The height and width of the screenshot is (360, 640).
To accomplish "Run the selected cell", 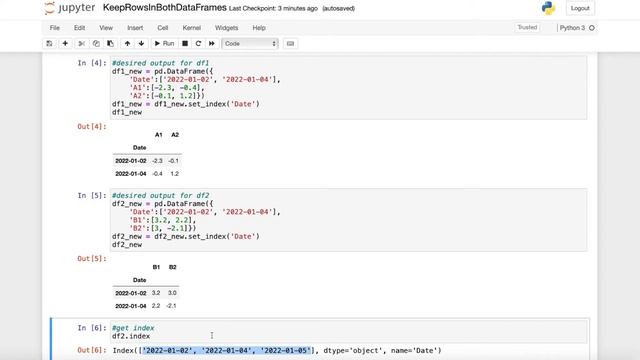I will coord(164,43).
